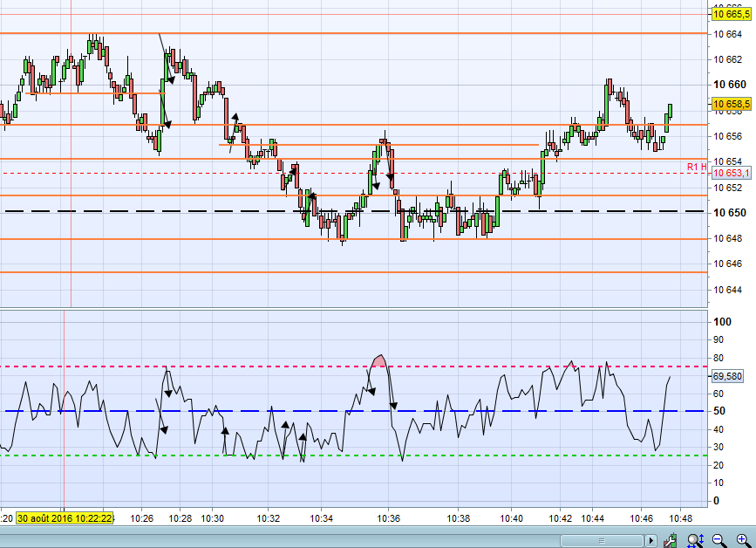The image size is (756, 548).
Task: Zoom out with the minus magnifier icon
Action: click(x=719, y=540)
